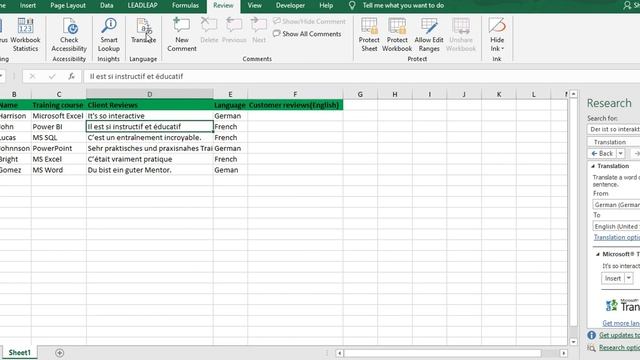Image resolution: width=640 pixels, height=360 pixels.
Task: Click Show All Comments
Action: (307, 34)
